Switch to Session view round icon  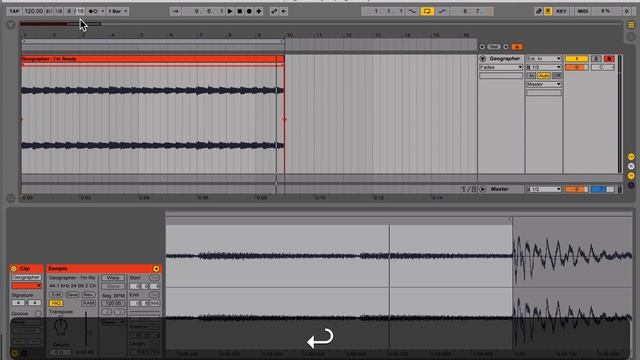(x=631, y=37)
